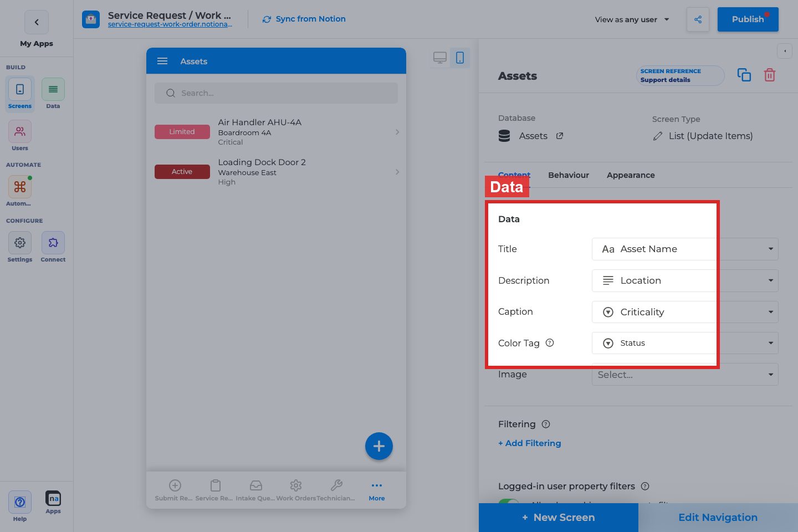This screenshot has width=798, height=532.
Task: Open the Description field dropdown
Action: click(x=685, y=280)
